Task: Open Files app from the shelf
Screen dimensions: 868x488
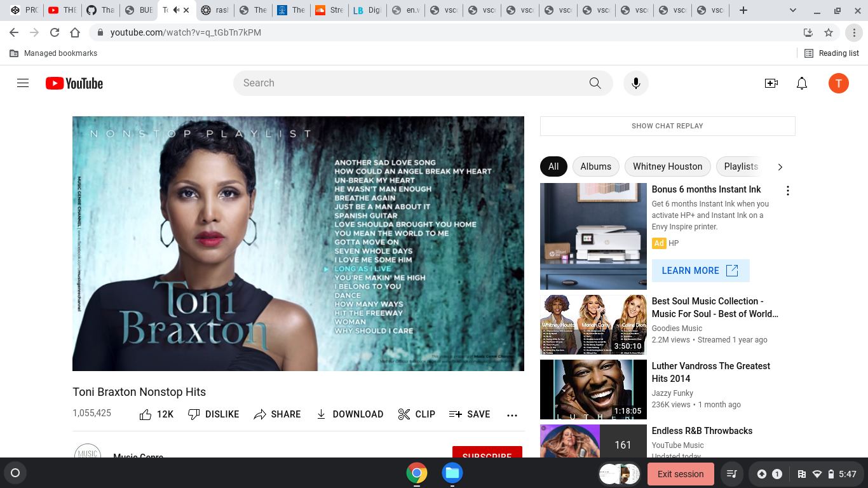Action: click(x=452, y=473)
